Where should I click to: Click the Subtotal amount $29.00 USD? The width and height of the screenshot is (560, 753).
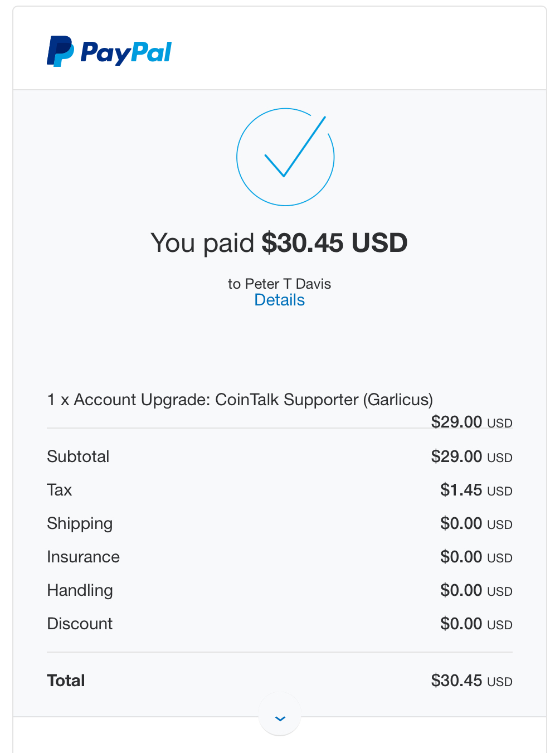pyautogui.click(x=471, y=456)
